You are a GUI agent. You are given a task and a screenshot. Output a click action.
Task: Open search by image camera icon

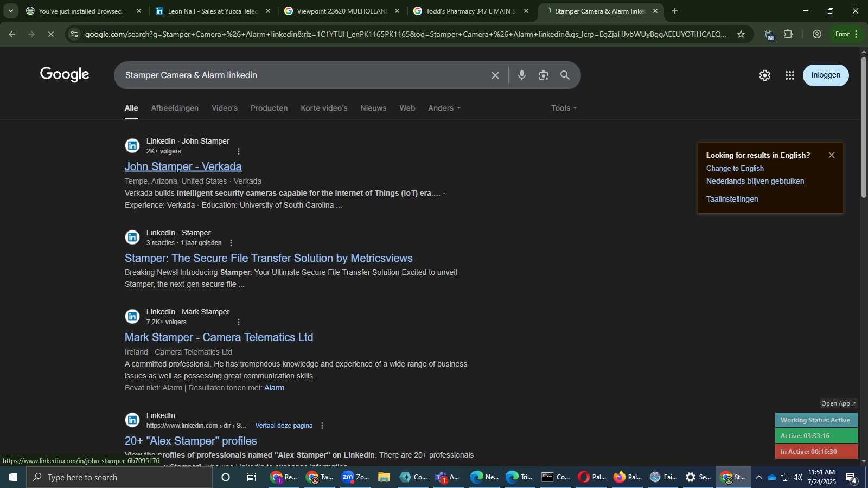click(543, 75)
